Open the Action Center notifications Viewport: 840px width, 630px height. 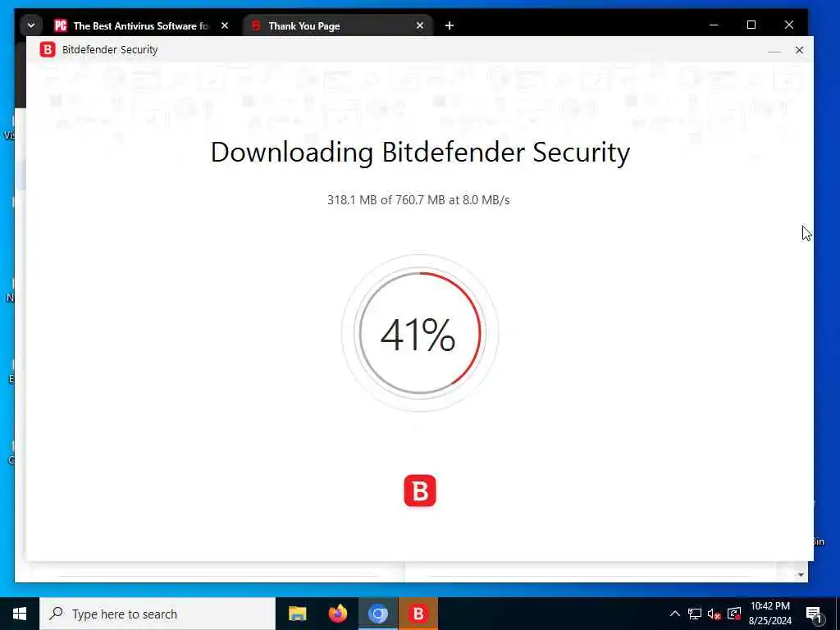(814, 614)
